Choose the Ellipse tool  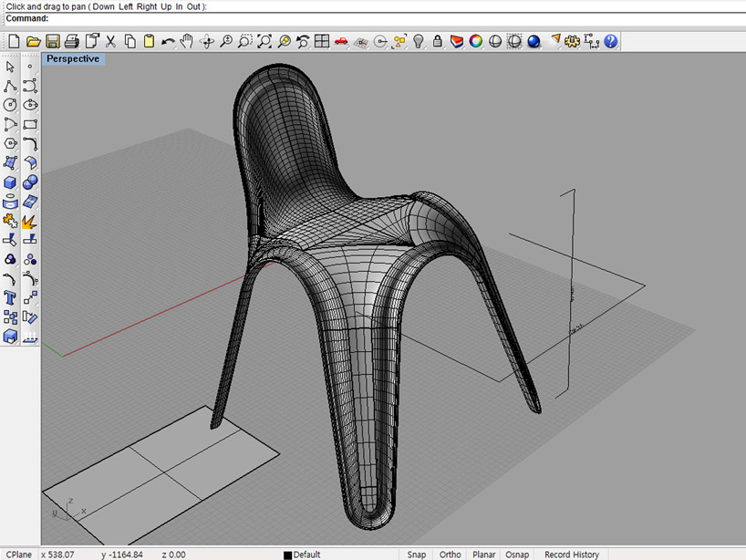coord(30,105)
